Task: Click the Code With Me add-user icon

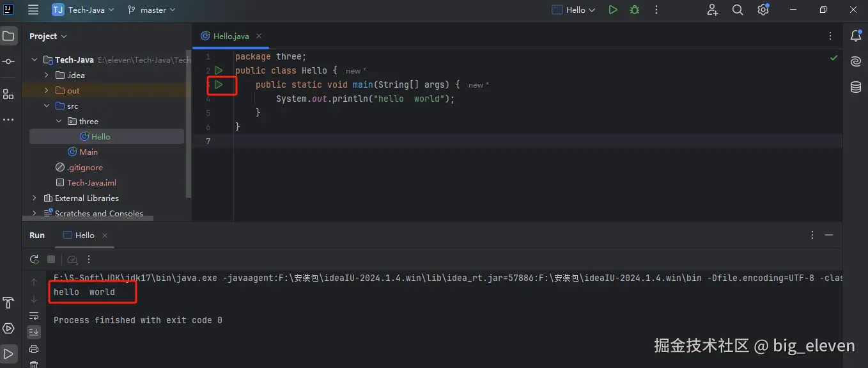Action: pyautogui.click(x=713, y=10)
